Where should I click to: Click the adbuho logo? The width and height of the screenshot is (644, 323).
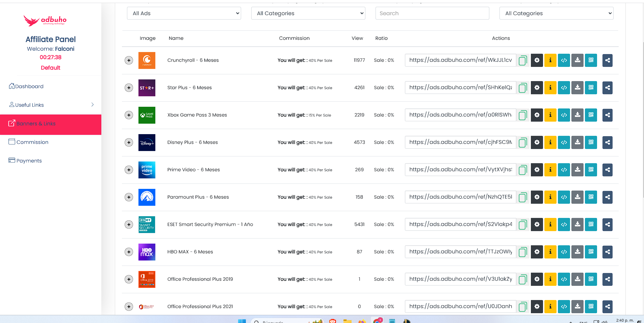click(x=45, y=21)
